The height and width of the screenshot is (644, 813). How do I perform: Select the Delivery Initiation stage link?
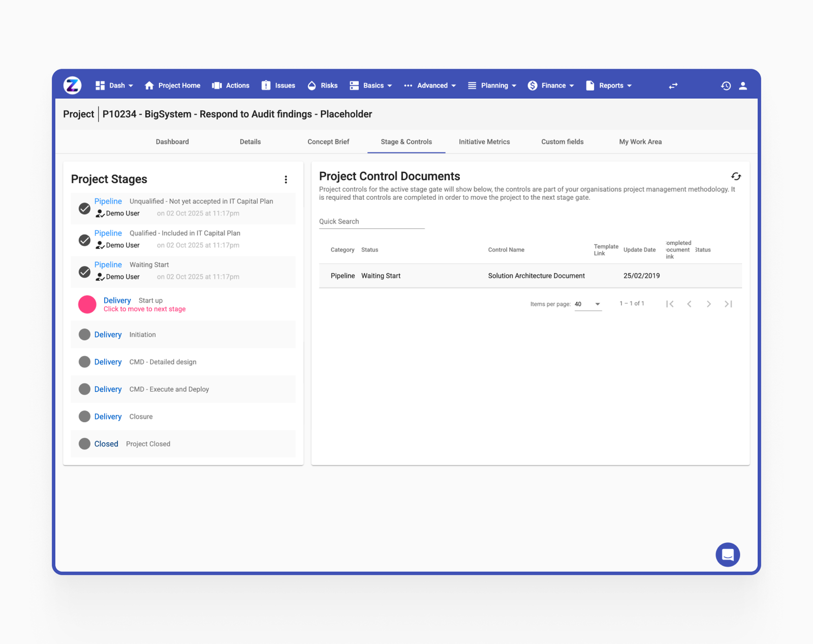(x=108, y=334)
